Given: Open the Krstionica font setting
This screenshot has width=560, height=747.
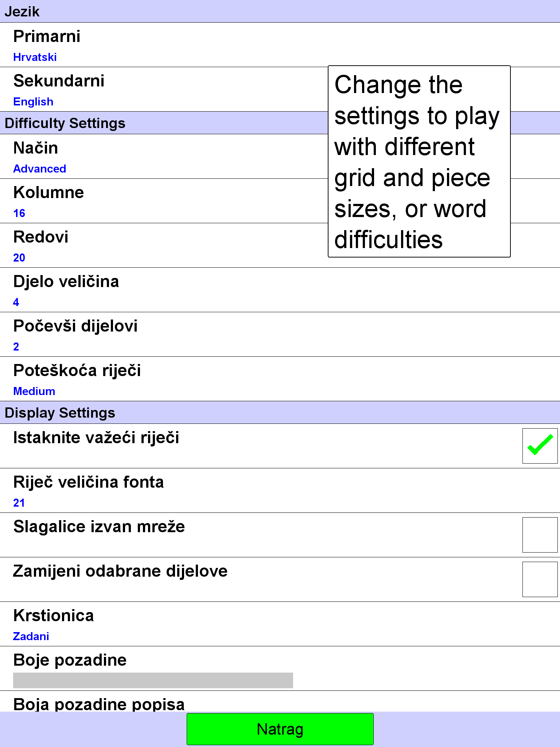Looking at the screenshot, I should coord(280,624).
